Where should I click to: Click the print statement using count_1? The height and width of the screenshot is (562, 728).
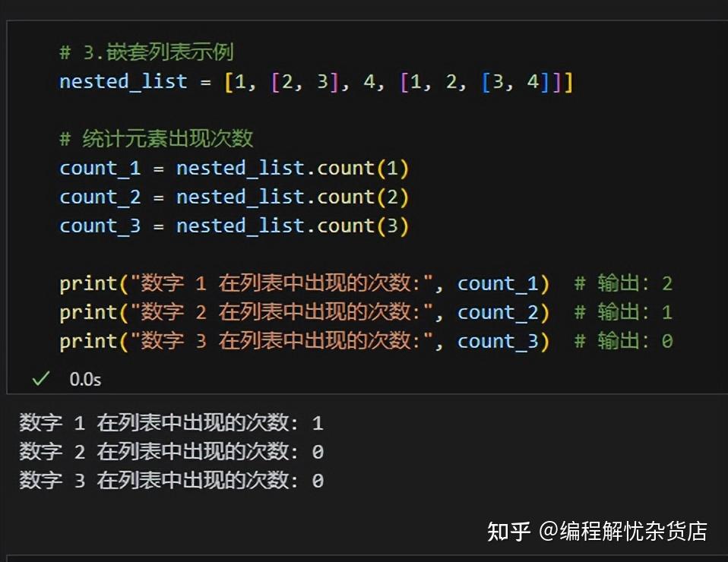(305, 283)
